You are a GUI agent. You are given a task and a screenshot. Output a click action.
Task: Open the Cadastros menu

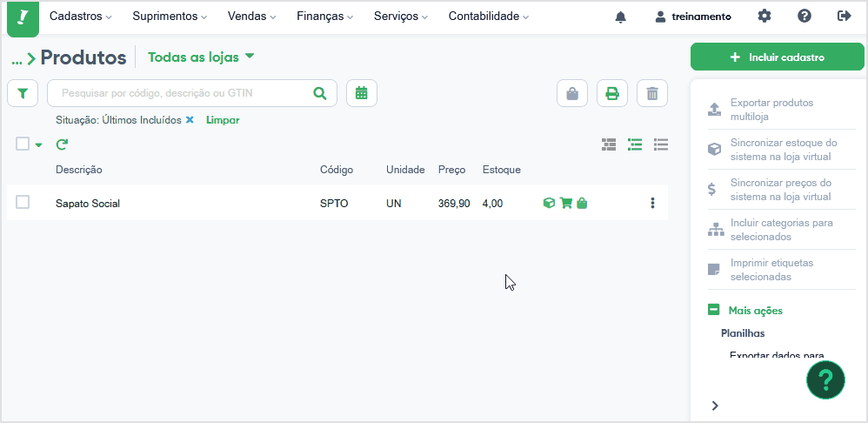81,17
